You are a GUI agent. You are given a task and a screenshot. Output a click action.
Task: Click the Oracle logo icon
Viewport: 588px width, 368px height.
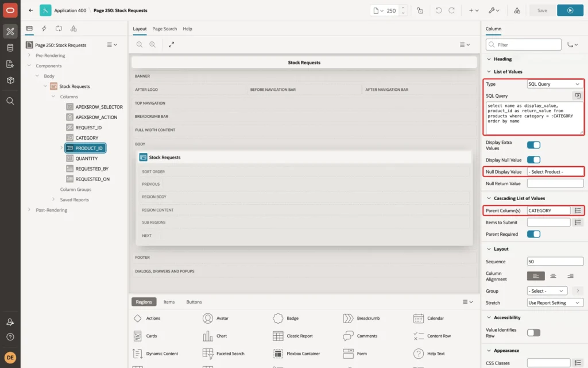coord(10,10)
